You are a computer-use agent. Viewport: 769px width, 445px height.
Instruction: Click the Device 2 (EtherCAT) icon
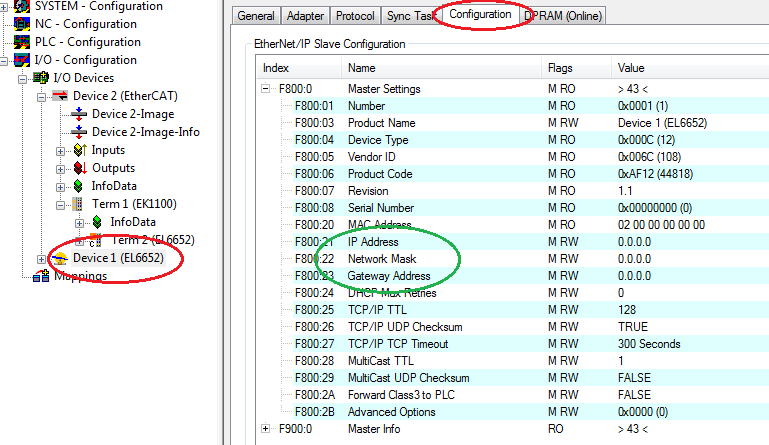60,96
